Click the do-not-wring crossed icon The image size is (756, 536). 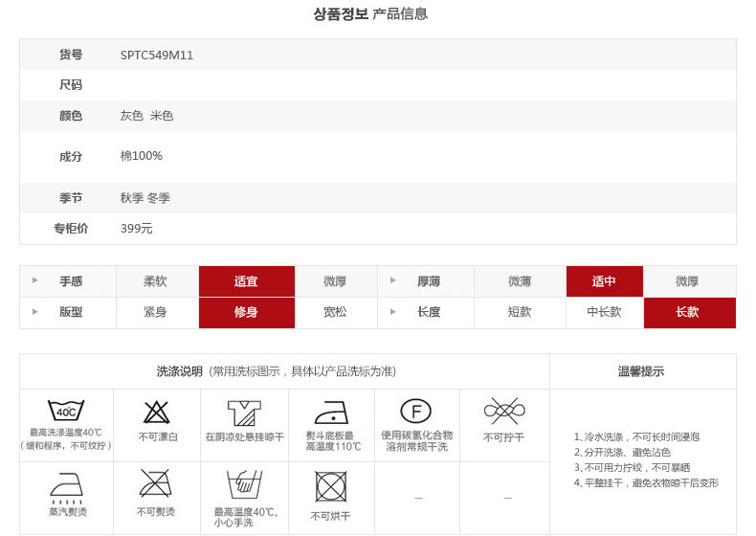pos(504,411)
